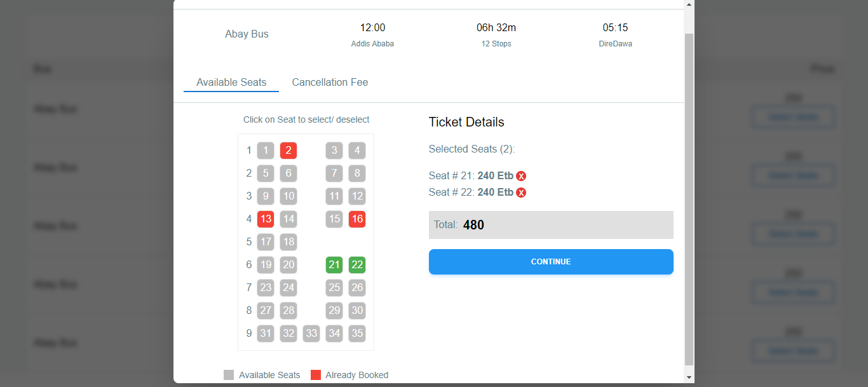The image size is (868, 387).
Task: Choose seat 10 in the seat map
Action: pos(288,196)
